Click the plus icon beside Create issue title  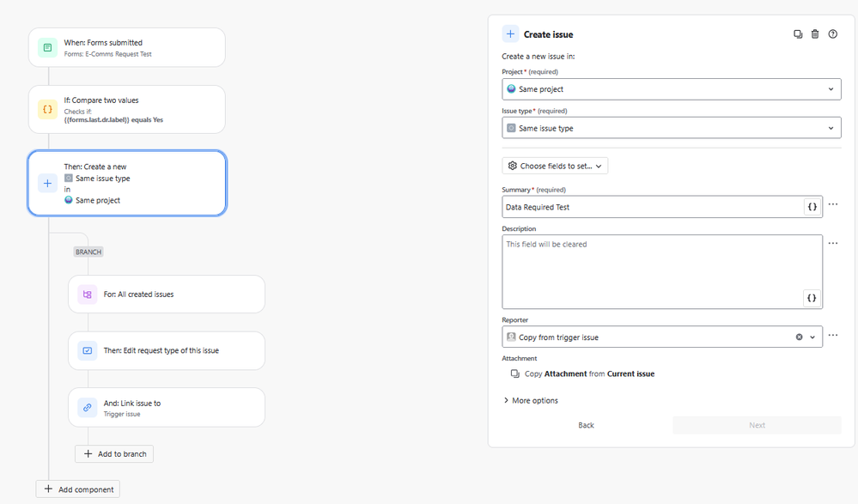(510, 34)
